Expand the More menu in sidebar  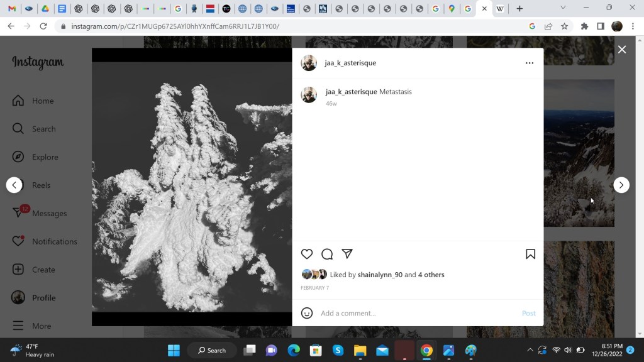click(x=41, y=326)
